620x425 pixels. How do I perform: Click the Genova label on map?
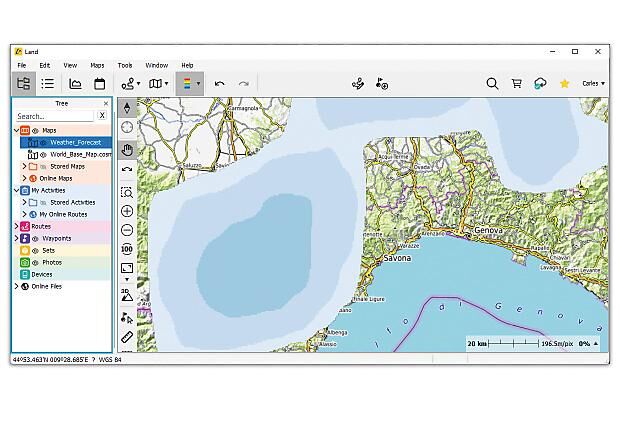click(488, 230)
